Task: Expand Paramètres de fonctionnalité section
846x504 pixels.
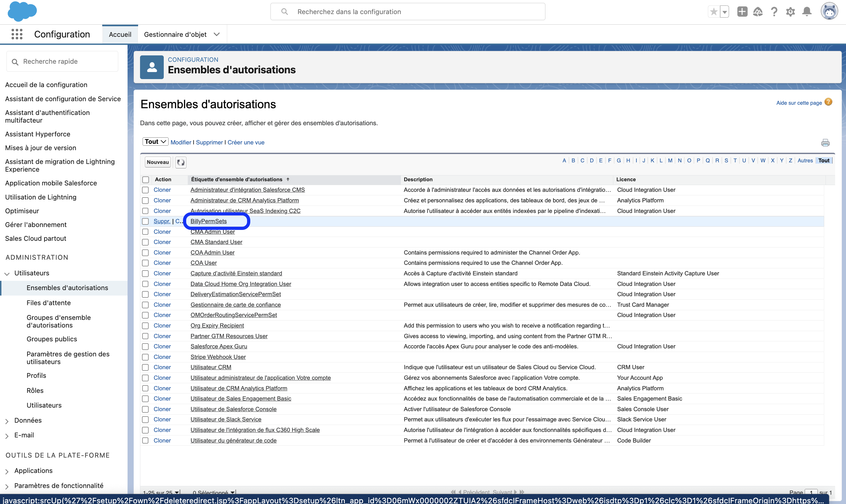Action: [7, 486]
